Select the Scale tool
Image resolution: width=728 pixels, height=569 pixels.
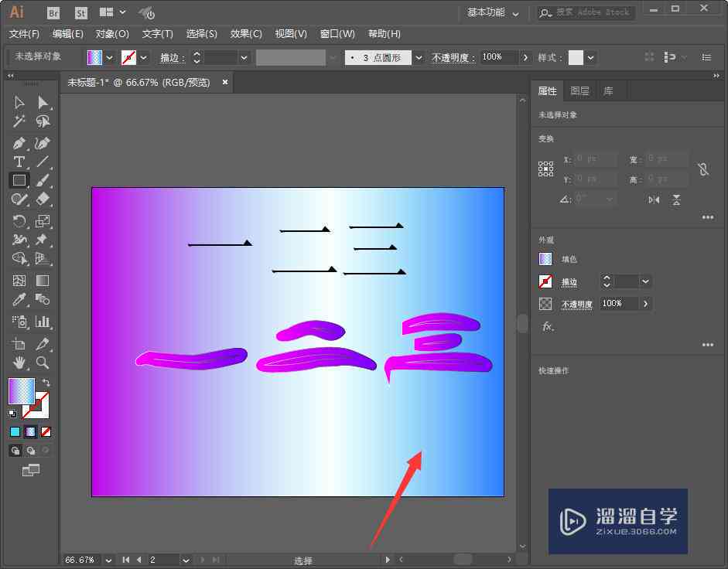pos(43,221)
